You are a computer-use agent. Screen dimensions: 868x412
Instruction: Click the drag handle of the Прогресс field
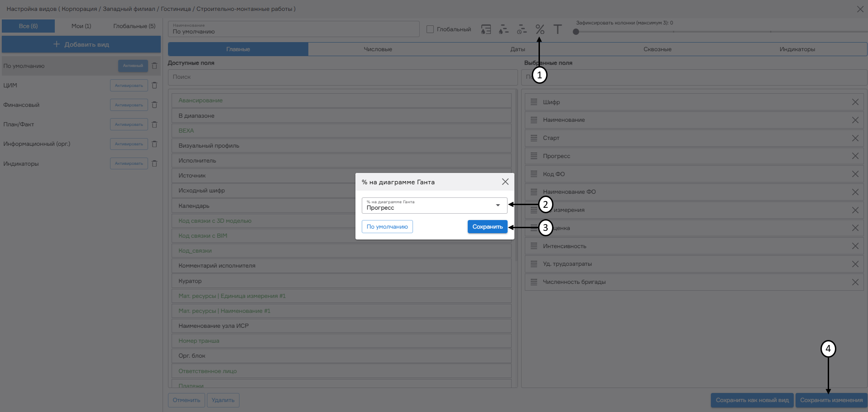[x=534, y=156]
